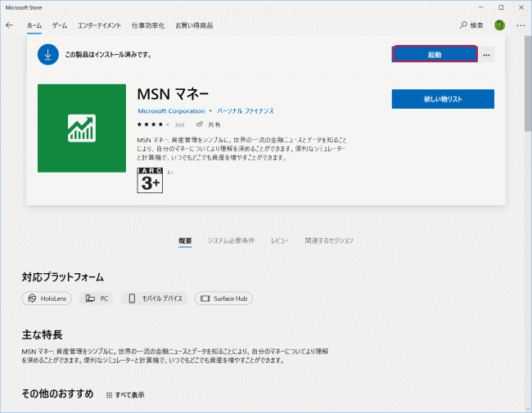This screenshot has height=413, width=532.
Task: Select the 関連するセクション tab
Action: pyautogui.click(x=329, y=240)
